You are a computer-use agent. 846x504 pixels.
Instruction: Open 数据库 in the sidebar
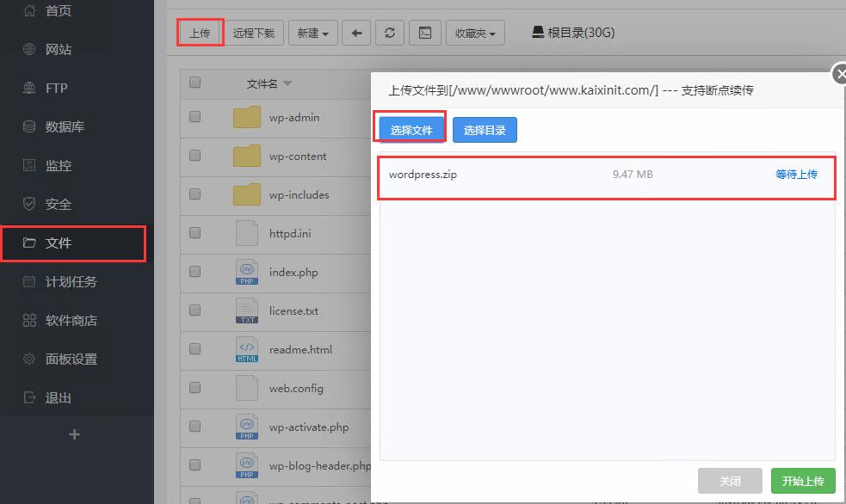click(x=65, y=126)
